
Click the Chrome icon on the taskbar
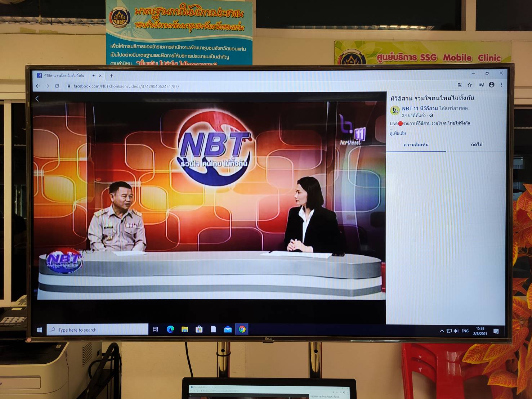coord(242,329)
